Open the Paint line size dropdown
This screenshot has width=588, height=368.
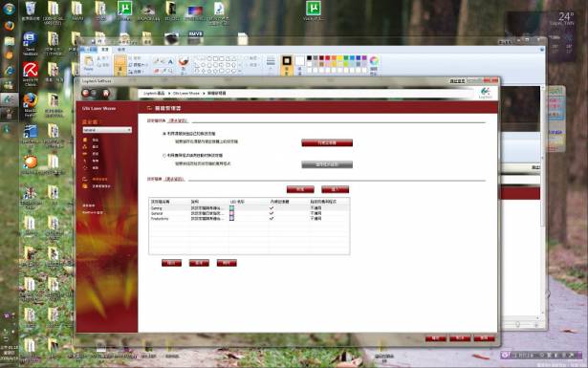271,64
